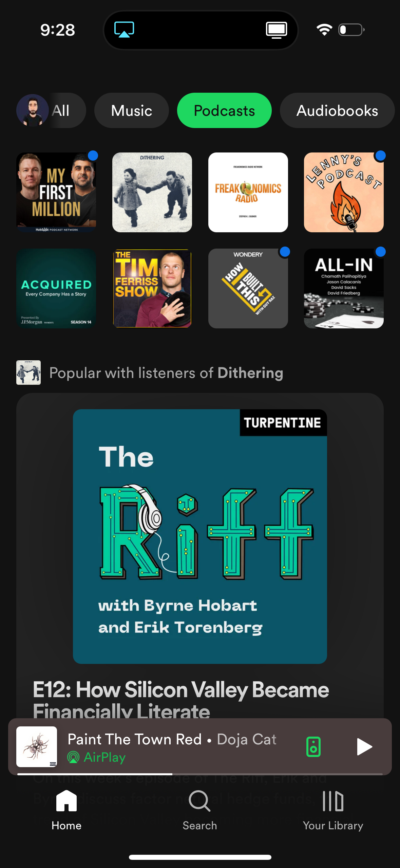Image resolution: width=400 pixels, height=868 pixels.
Task: Tap the AirPlay device label
Action: (x=97, y=757)
